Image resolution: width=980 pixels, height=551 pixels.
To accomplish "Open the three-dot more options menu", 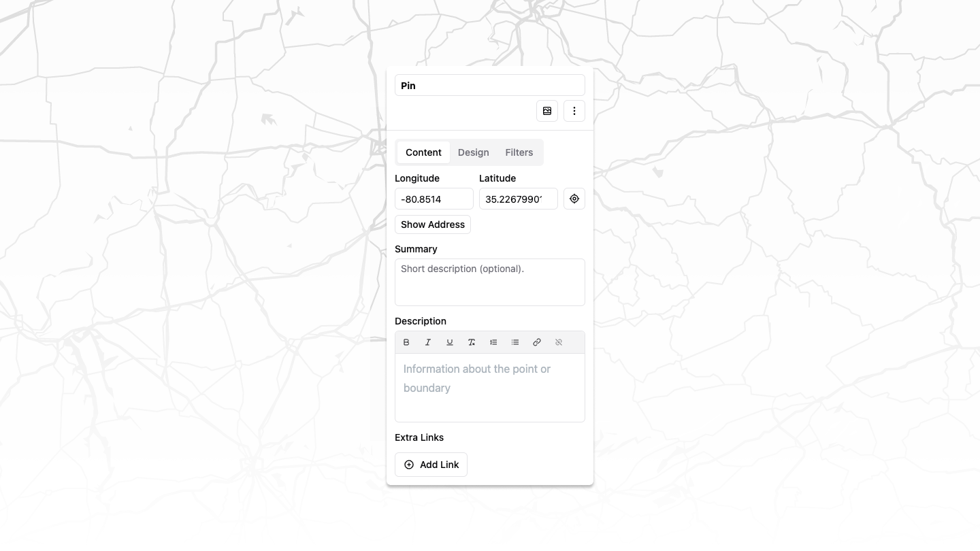I will pos(574,111).
